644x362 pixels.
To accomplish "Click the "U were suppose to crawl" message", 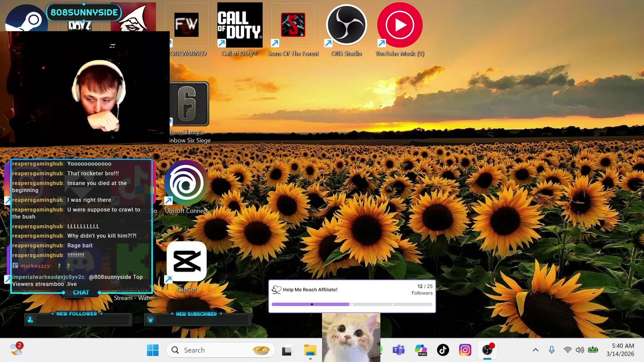I will (76, 213).
